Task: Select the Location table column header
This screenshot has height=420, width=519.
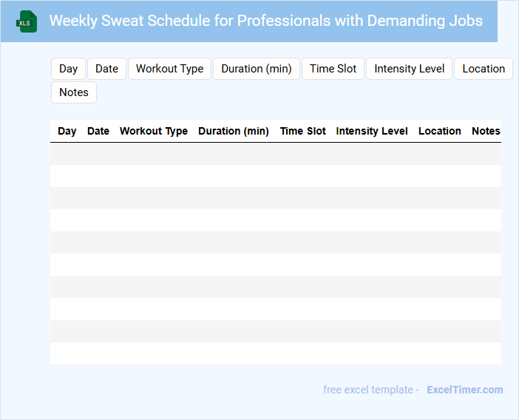Action: coord(440,131)
